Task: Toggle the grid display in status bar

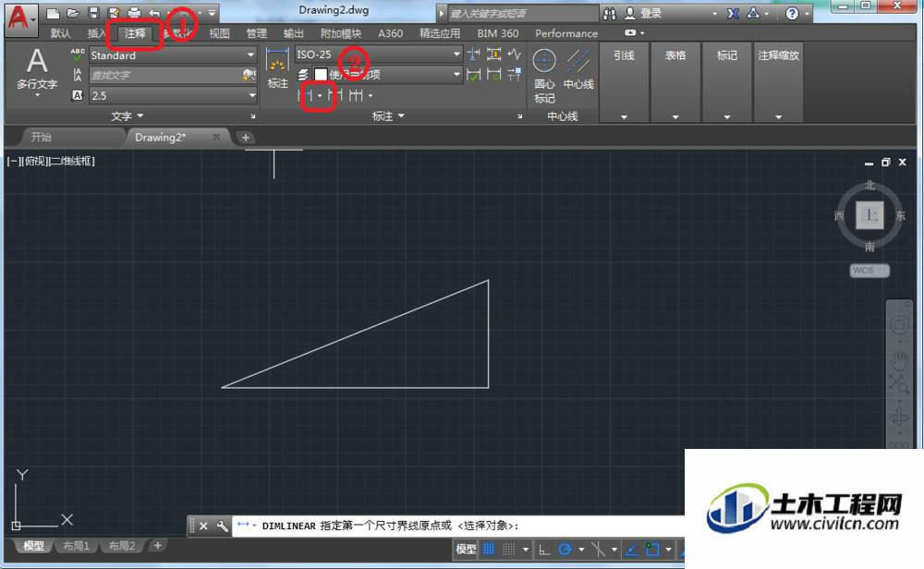Action: pyautogui.click(x=489, y=549)
